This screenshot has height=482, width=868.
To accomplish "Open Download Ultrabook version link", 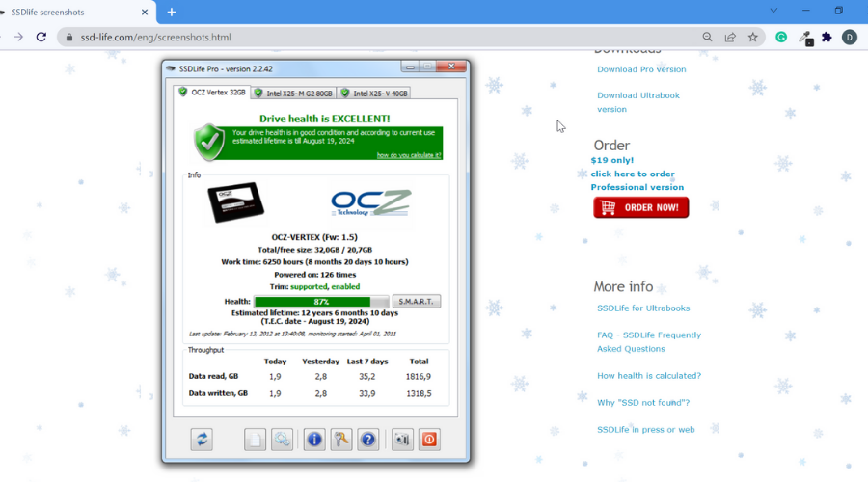I will coord(638,102).
